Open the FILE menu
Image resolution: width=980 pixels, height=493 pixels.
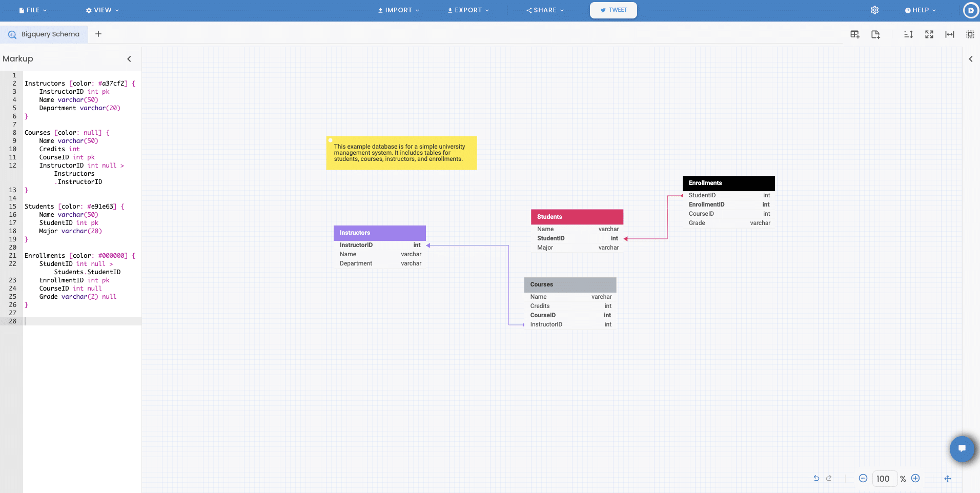[x=32, y=10]
